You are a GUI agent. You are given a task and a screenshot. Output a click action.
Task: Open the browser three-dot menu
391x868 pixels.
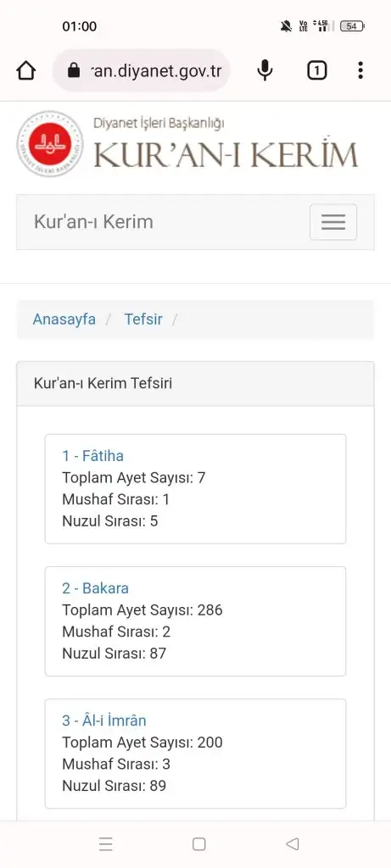click(x=360, y=70)
